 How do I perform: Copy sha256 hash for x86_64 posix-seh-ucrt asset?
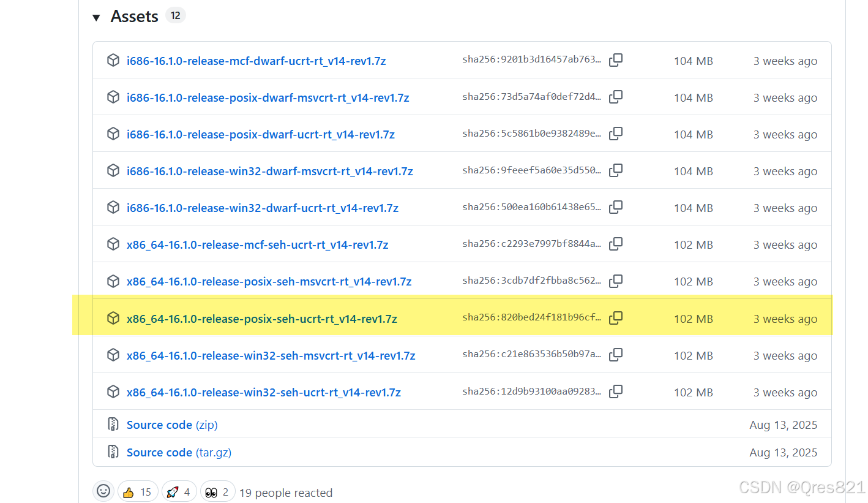click(616, 318)
